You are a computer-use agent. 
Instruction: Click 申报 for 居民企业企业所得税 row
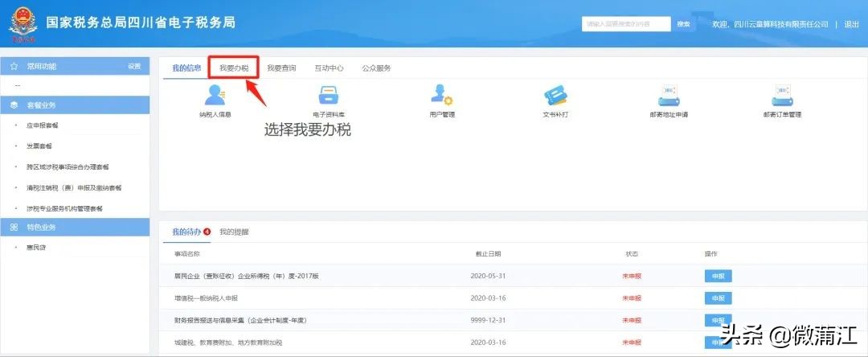(718, 276)
